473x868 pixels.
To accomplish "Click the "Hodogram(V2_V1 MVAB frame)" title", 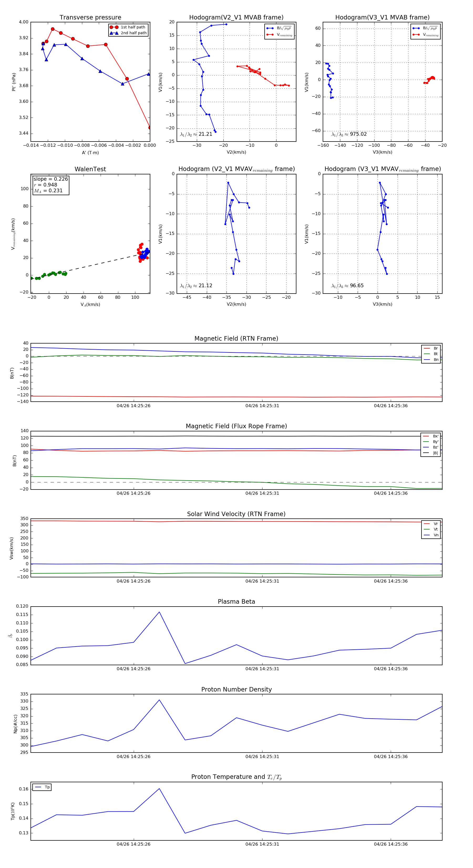I will pos(236,18).
